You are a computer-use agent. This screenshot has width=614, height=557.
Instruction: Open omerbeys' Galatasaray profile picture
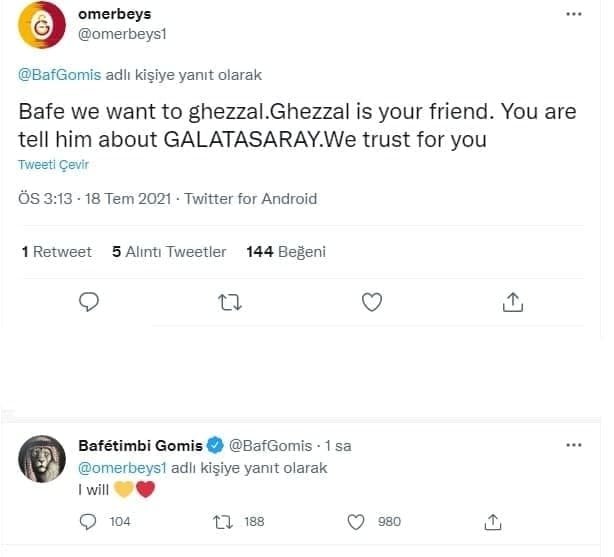click(42, 29)
